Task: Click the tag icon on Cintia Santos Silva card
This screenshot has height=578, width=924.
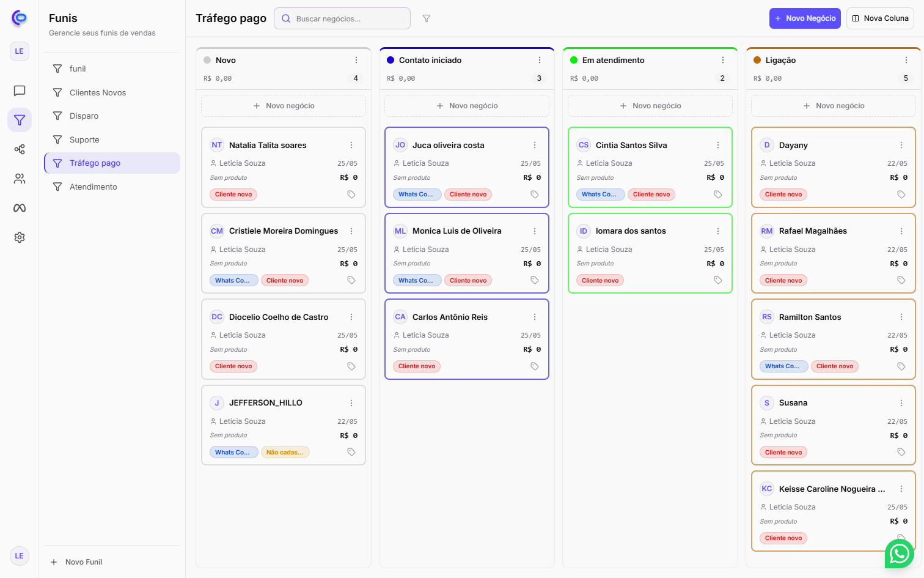Action: click(x=718, y=195)
